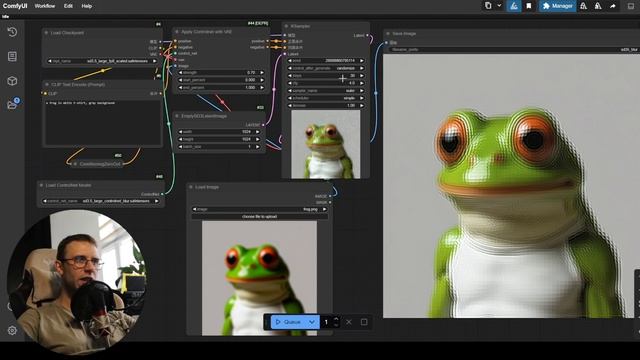640x360 pixels.
Task: Click the frog preview thumbnail in KSampler
Action: click(326, 144)
